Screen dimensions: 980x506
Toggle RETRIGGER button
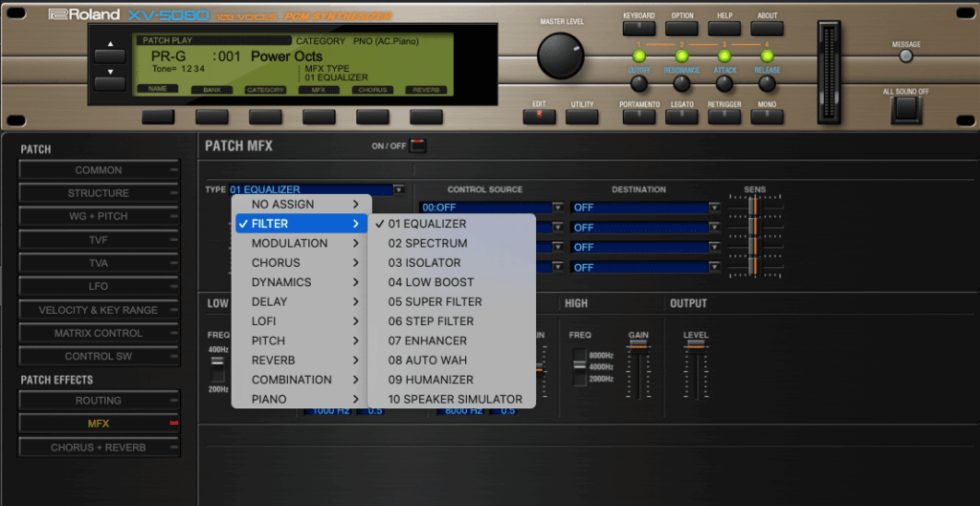click(x=724, y=117)
